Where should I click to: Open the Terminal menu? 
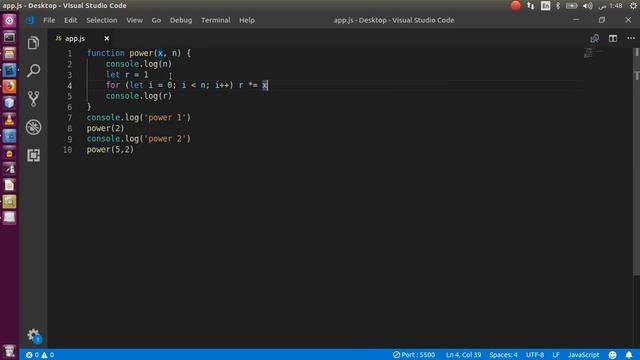[x=216, y=20]
